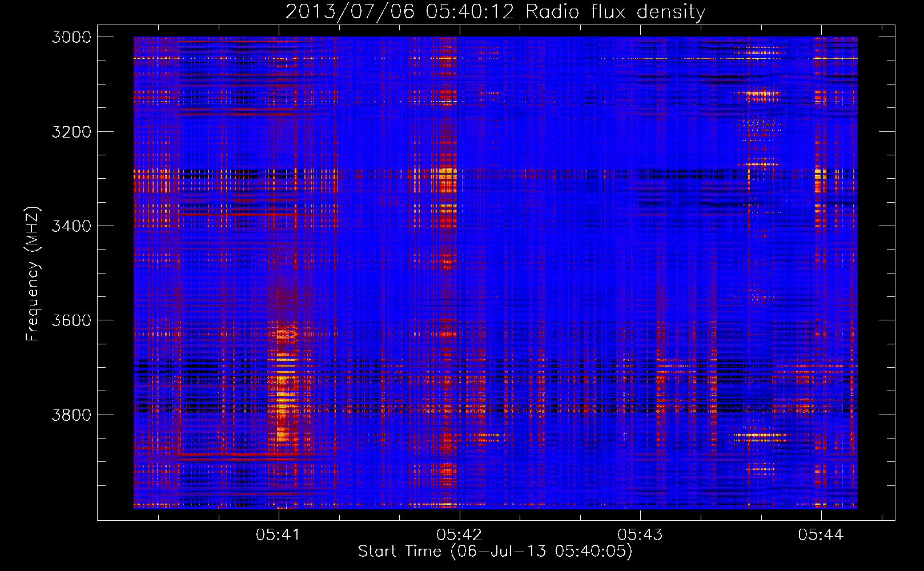
Task: Click the 3600 frequency tick label
Action: coord(71,320)
